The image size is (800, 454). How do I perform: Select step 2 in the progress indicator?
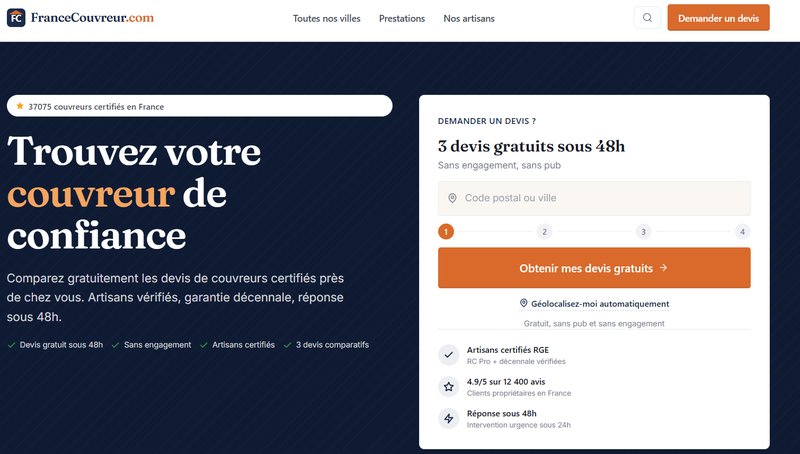[544, 232]
